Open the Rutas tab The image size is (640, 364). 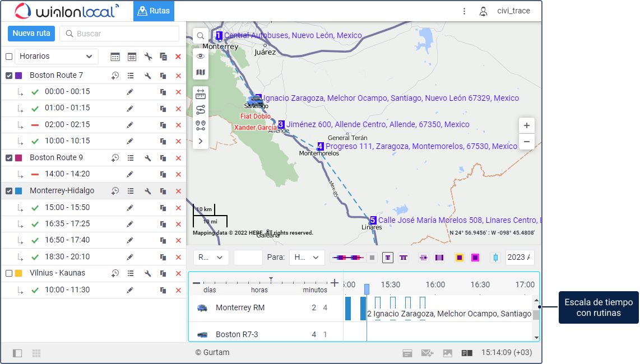click(x=154, y=11)
